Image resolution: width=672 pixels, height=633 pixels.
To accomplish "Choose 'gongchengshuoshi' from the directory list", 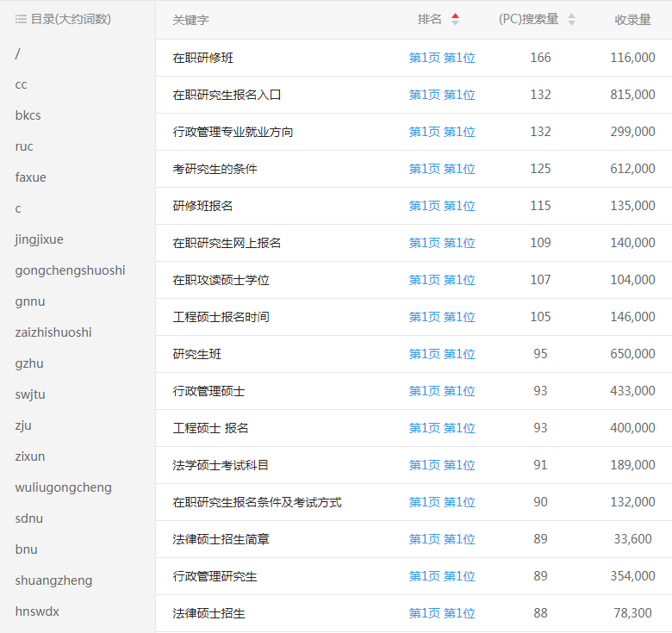I will (x=70, y=270).
